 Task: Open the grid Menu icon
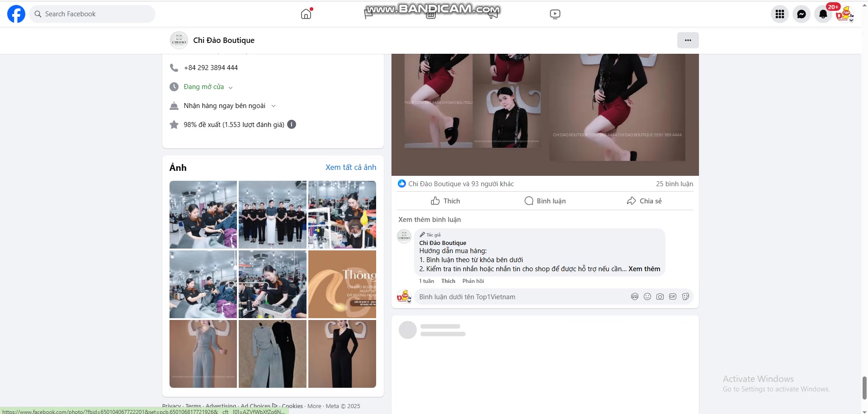(x=779, y=14)
